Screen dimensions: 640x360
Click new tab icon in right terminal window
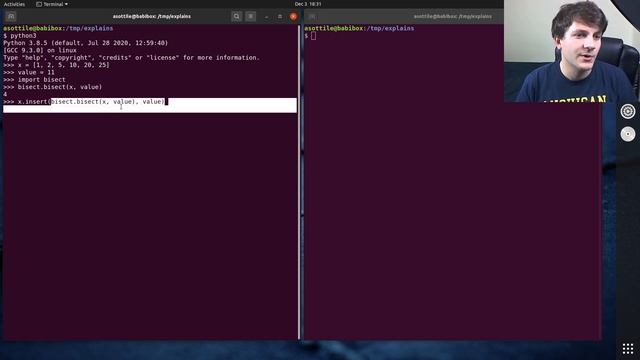312,16
